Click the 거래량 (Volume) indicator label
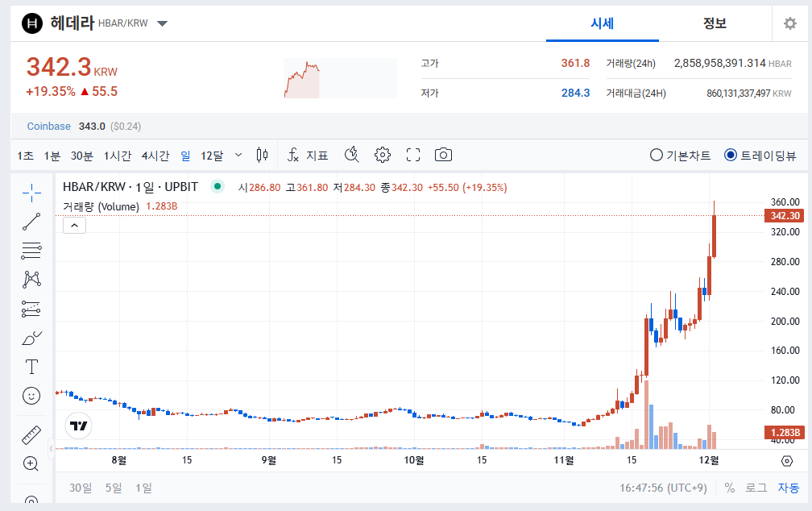Viewport: 812px width, 511px height. tap(101, 206)
